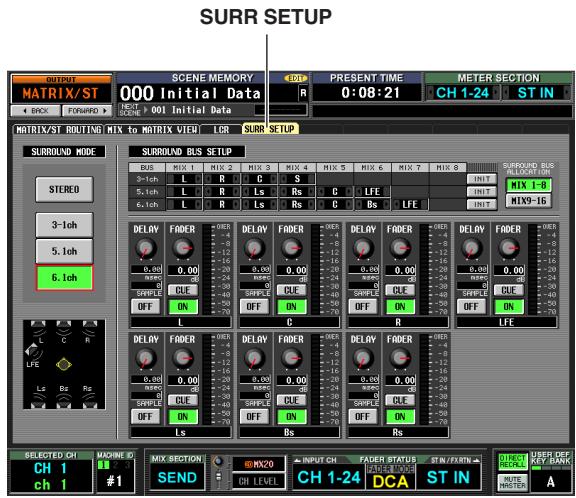Viewport: 576px width, 498px height.
Task: Toggle the Rs channel ON button
Action: pos(400,417)
